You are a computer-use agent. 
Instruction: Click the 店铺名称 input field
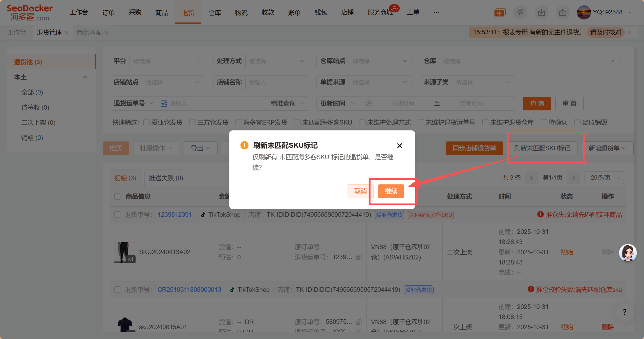click(277, 82)
